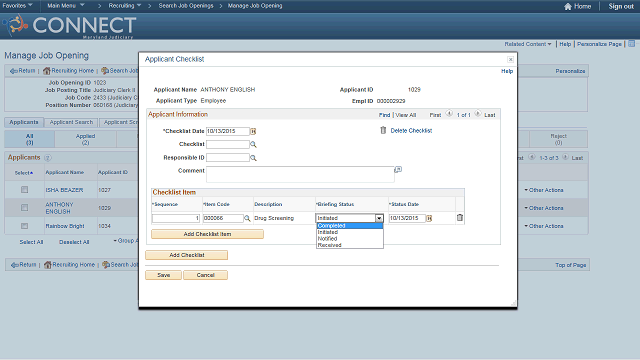
Task: Open calendar picker for Checklist Date
Action: click(x=253, y=131)
